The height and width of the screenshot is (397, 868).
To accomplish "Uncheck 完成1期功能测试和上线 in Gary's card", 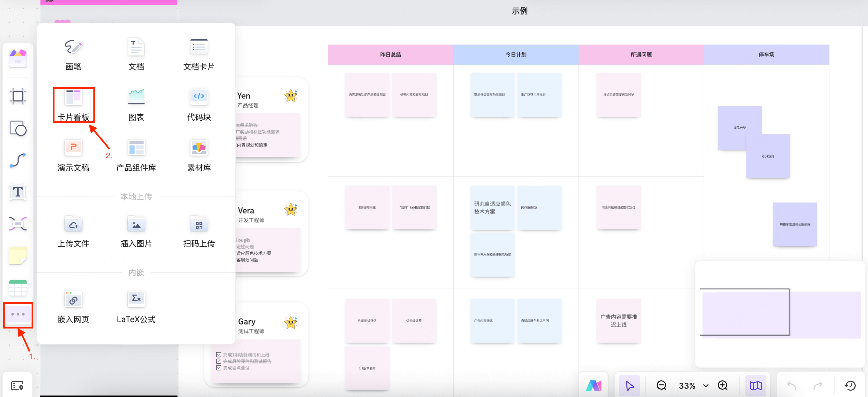I will coord(218,354).
